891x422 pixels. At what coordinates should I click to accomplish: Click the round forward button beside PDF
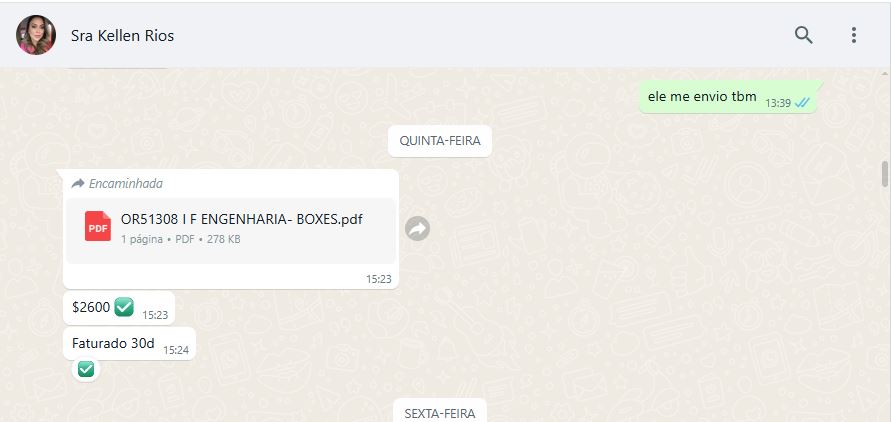pos(417,229)
